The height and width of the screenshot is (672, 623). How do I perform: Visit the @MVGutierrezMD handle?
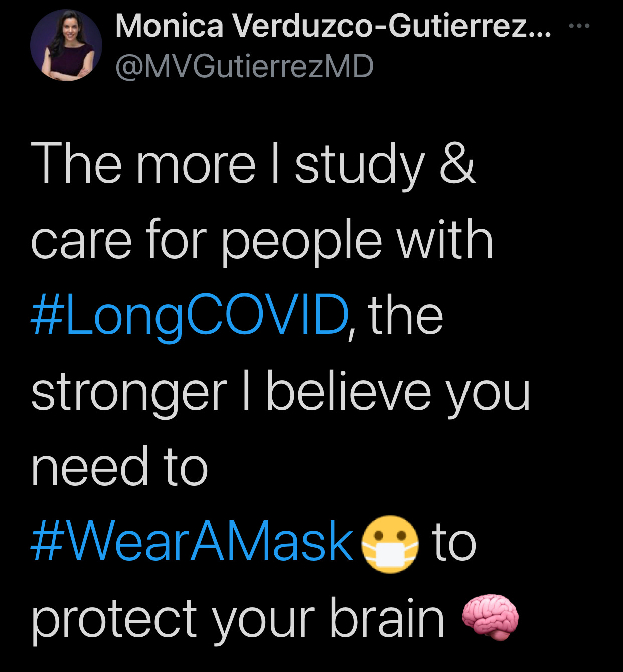(245, 67)
